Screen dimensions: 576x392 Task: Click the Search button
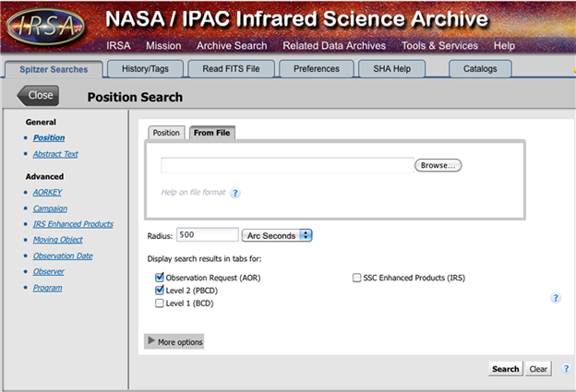506,369
